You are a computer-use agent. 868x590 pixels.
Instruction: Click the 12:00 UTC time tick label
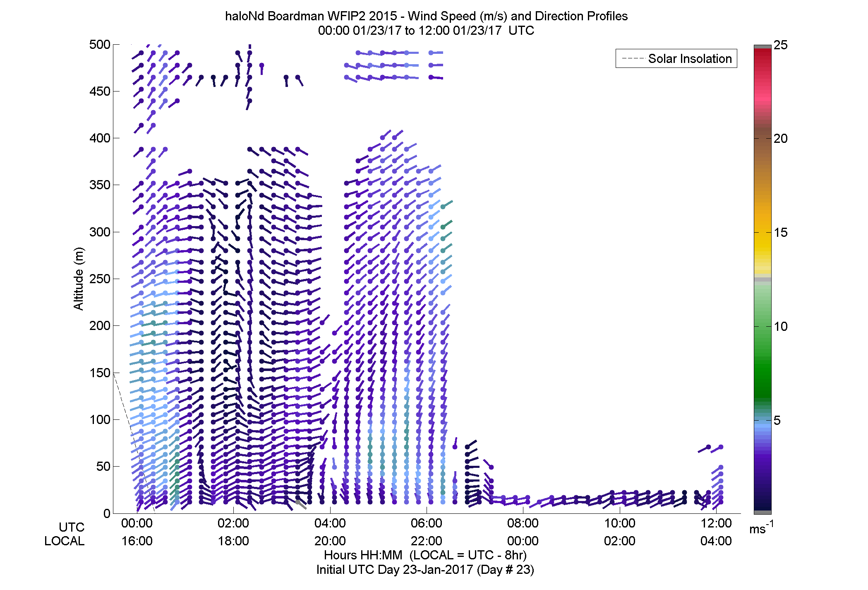tap(716, 523)
